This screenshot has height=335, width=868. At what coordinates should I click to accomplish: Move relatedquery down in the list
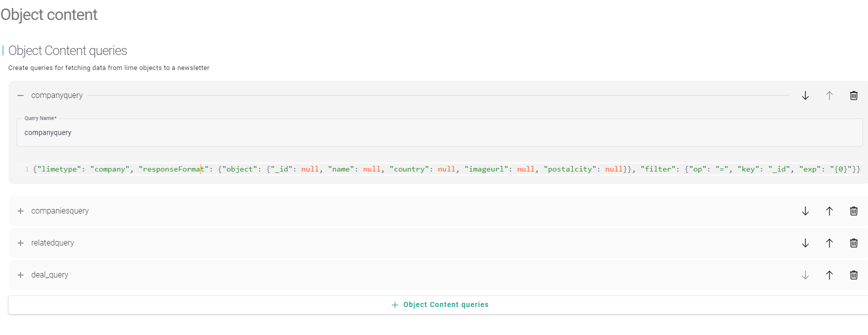click(805, 243)
